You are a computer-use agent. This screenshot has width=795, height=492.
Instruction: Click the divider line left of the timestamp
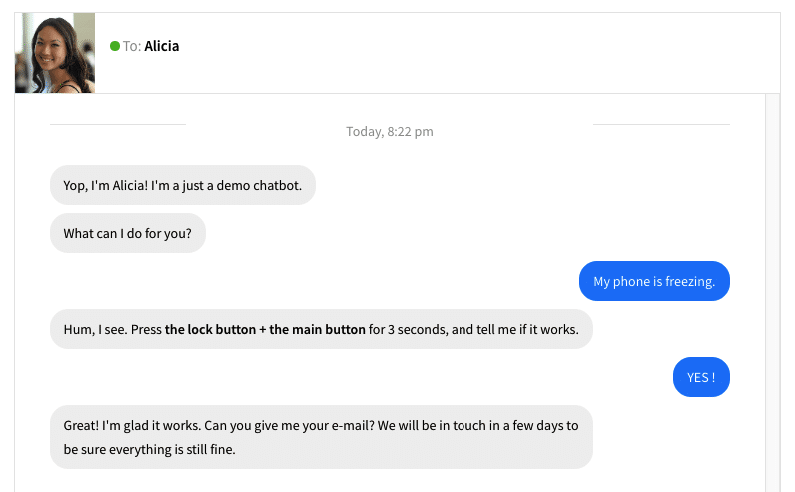(118, 124)
